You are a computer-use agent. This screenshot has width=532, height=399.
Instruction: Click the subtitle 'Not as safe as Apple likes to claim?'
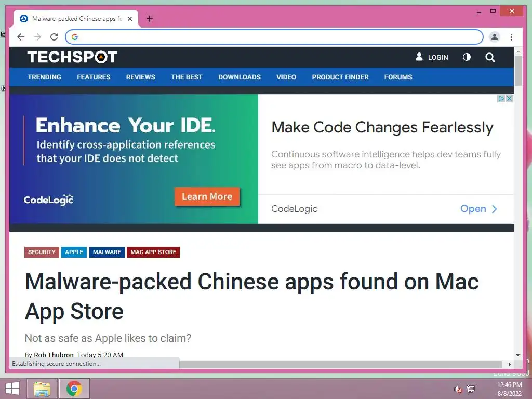pyautogui.click(x=108, y=338)
